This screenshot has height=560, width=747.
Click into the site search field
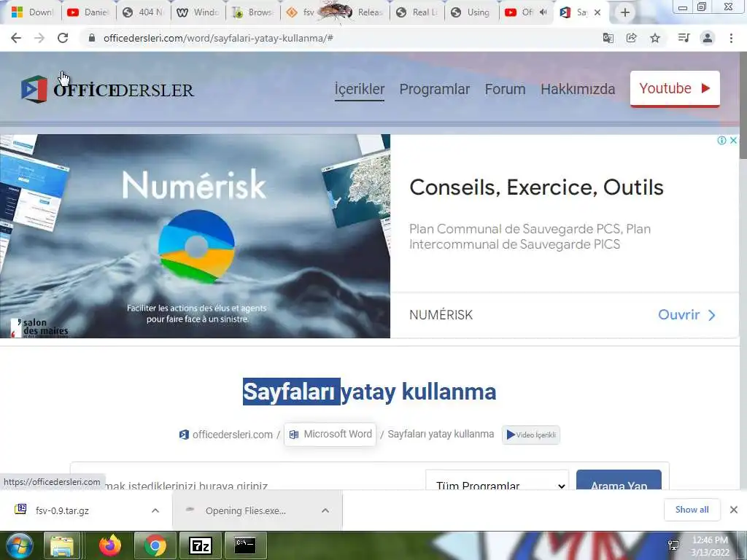tap(248, 482)
